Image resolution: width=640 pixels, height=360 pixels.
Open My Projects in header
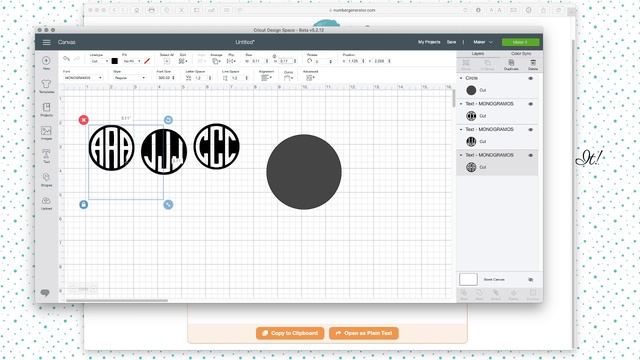(429, 42)
